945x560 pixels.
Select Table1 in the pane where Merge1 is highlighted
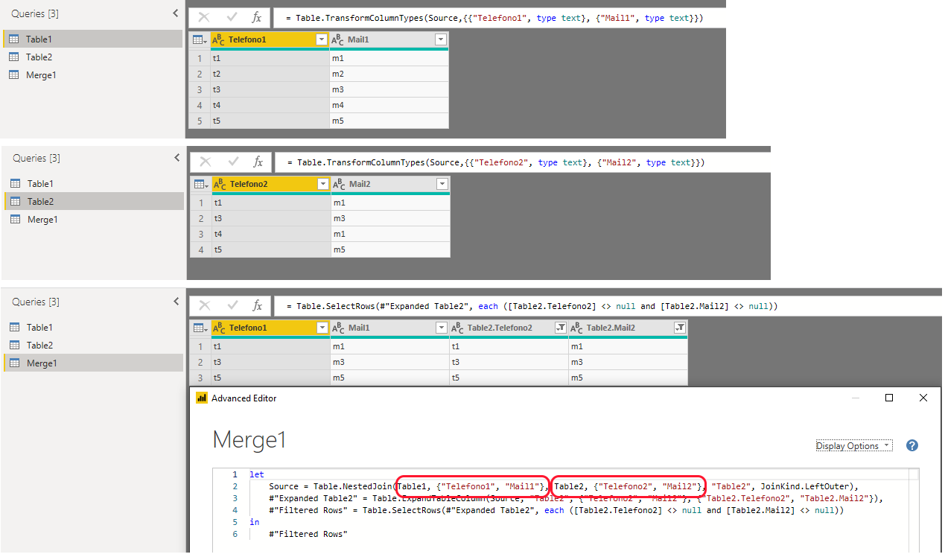point(93,327)
